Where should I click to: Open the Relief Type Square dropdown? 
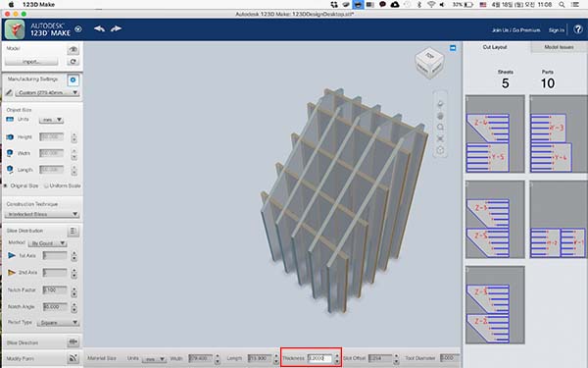(58, 323)
